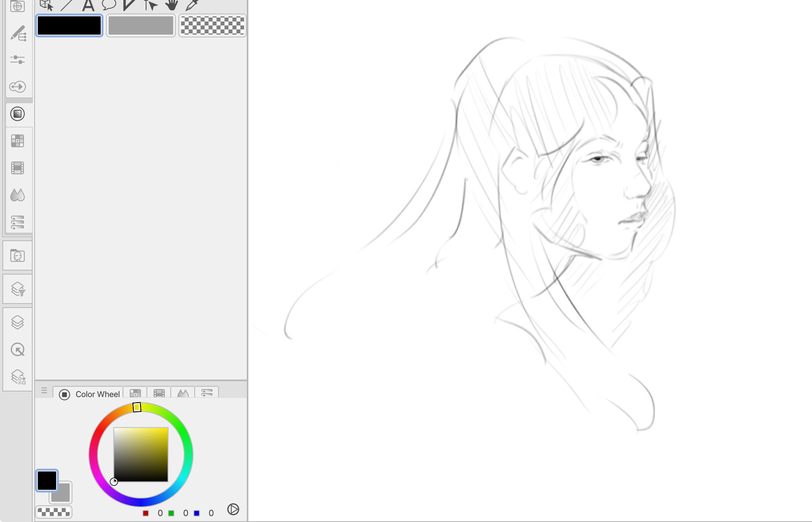Image resolution: width=812 pixels, height=522 pixels.
Task: Select the transparent checkered color bar
Action: 213,26
